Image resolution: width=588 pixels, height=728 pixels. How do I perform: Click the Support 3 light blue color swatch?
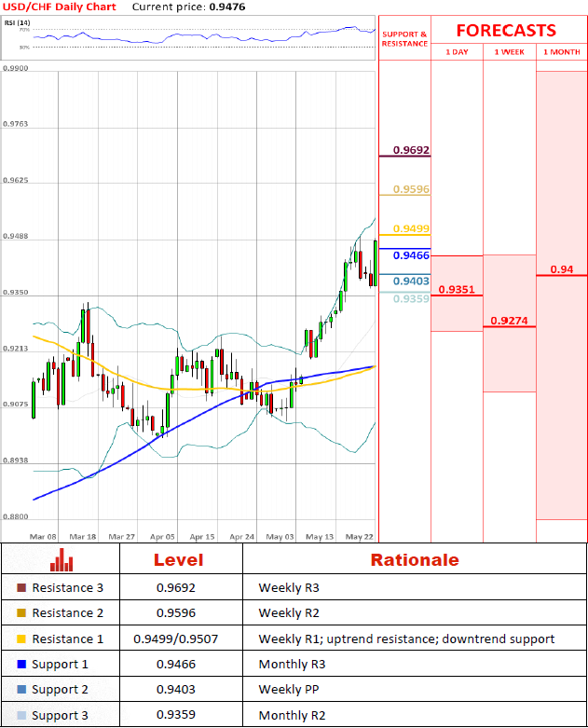[21, 716]
